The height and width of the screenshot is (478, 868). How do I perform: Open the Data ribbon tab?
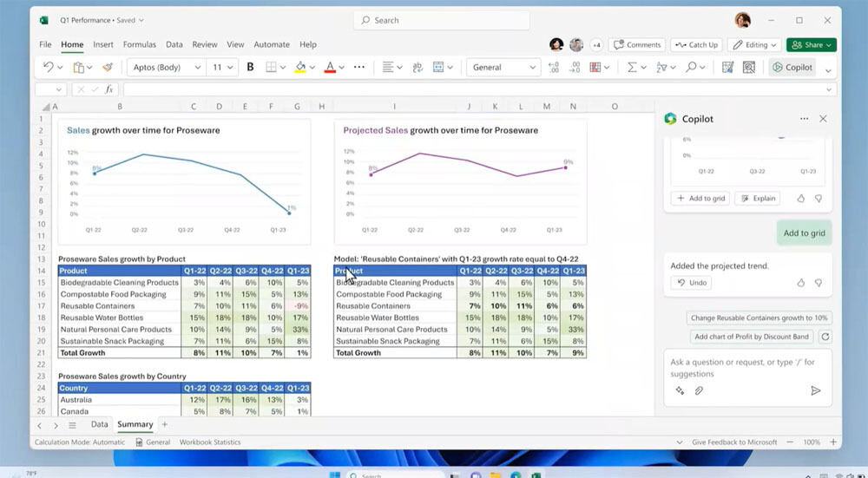coord(174,44)
